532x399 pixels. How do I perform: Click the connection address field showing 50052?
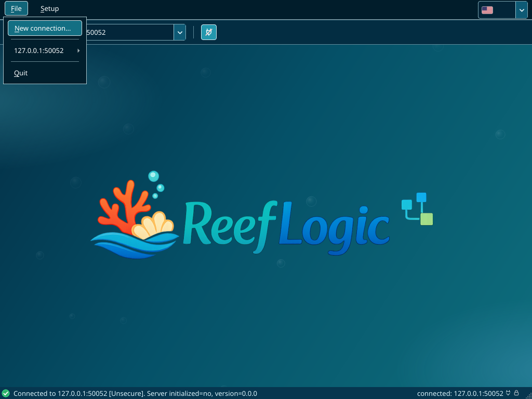click(x=130, y=32)
